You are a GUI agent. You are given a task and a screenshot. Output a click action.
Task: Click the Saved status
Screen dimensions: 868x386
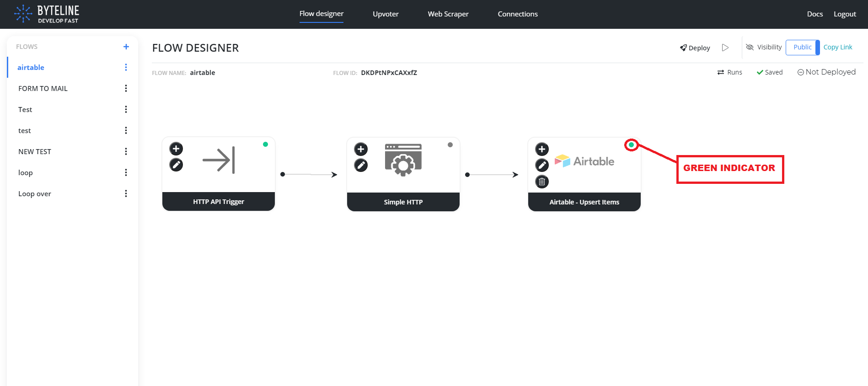click(x=770, y=72)
